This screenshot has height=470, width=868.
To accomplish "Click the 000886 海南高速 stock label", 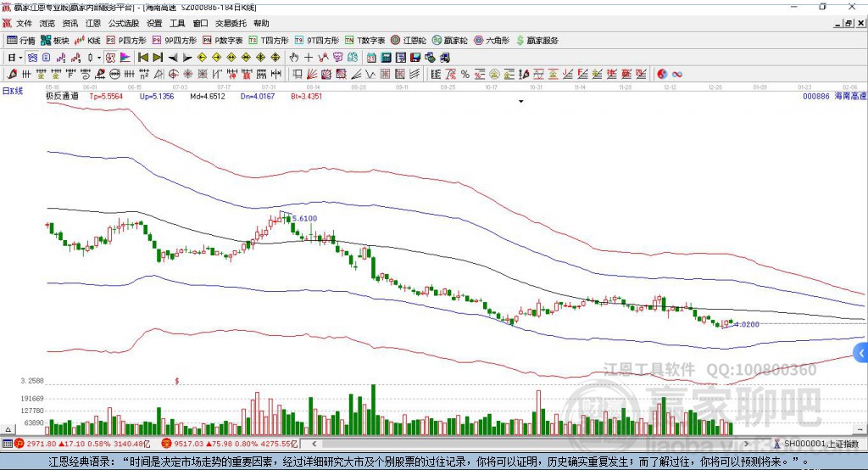I will pos(834,96).
